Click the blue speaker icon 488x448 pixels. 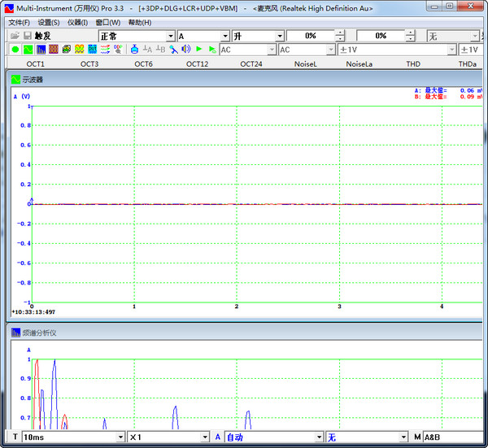coord(185,49)
